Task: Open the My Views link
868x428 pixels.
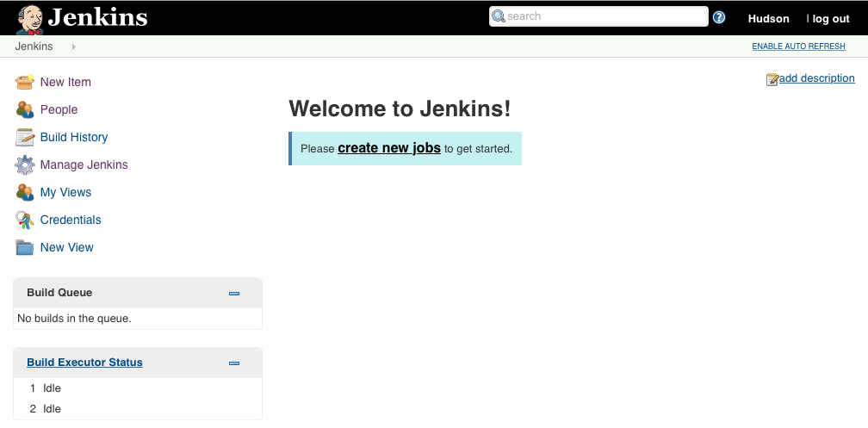Action: 65,192
